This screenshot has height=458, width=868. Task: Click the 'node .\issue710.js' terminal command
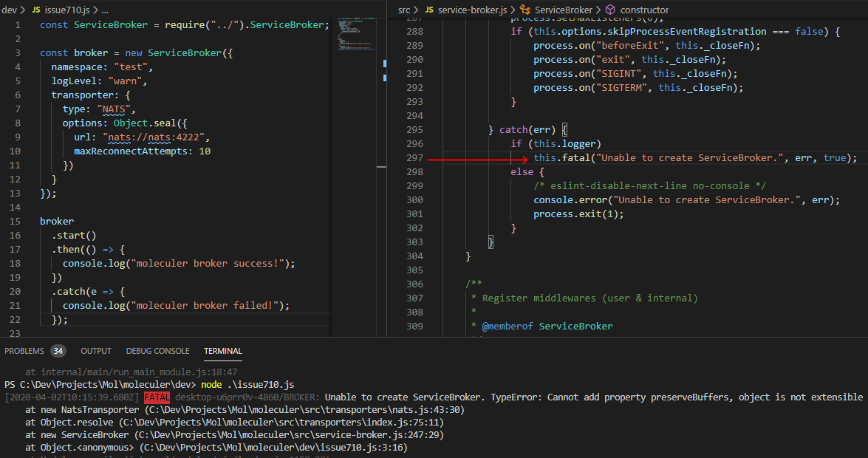click(247, 384)
